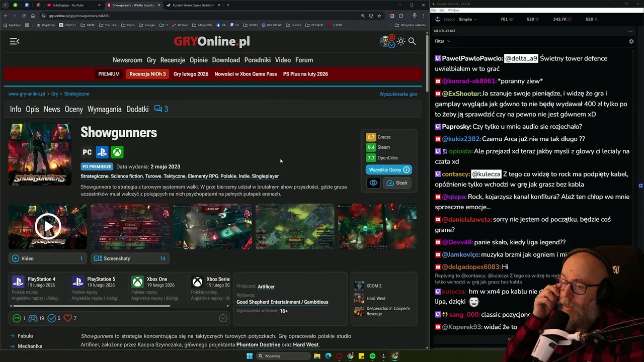This screenshot has height=362, width=644.
Task: Open the comments bubble icon with 3
Action: (x=161, y=109)
